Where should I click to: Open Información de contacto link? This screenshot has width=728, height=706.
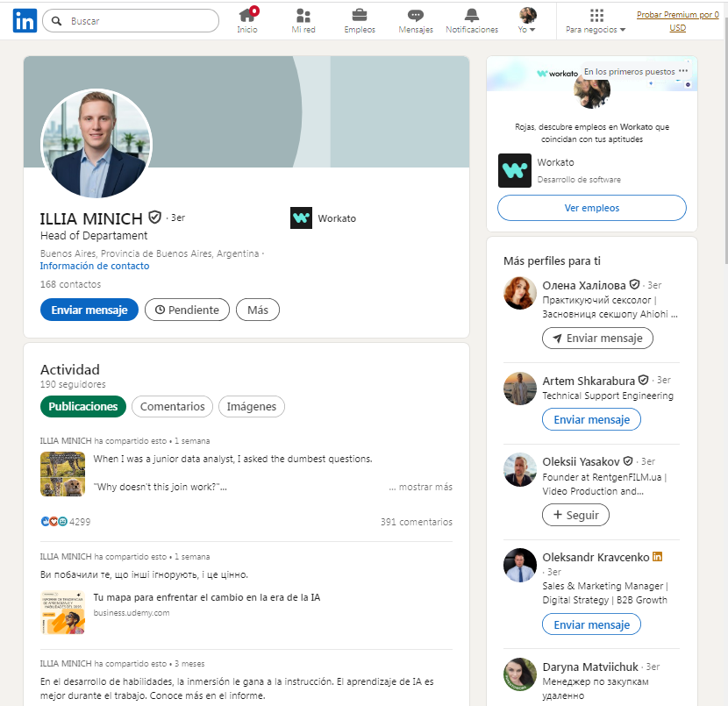[x=94, y=266]
